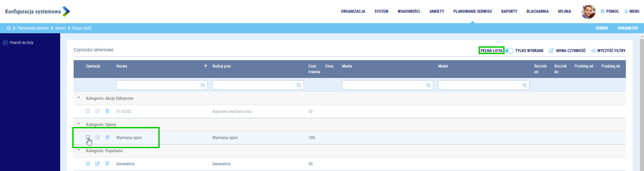Viewport: 644px width, 171px height.
Task: Collapse the Akcje fabryczne category
Action: (x=79, y=98)
